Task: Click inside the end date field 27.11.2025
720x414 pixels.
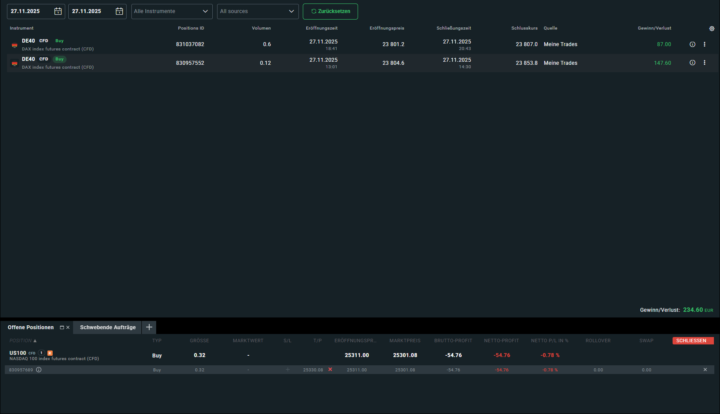Action: [x=97, y=11]
